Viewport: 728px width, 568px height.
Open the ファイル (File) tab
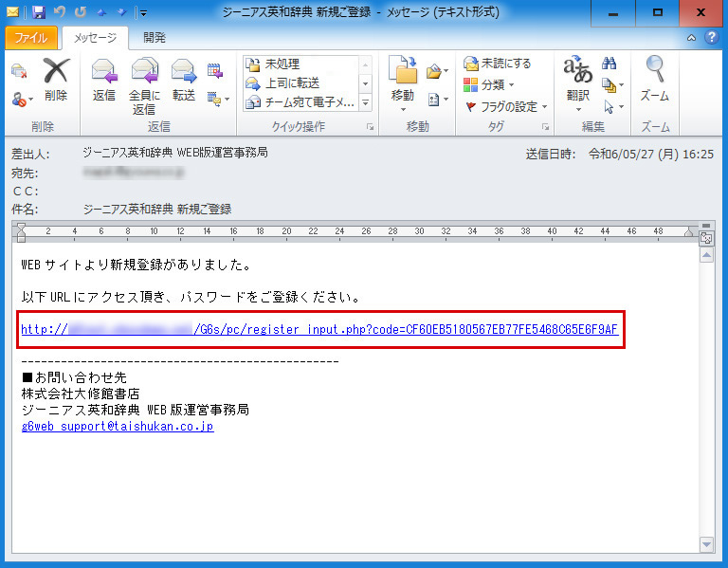click(x=31, y=38)
